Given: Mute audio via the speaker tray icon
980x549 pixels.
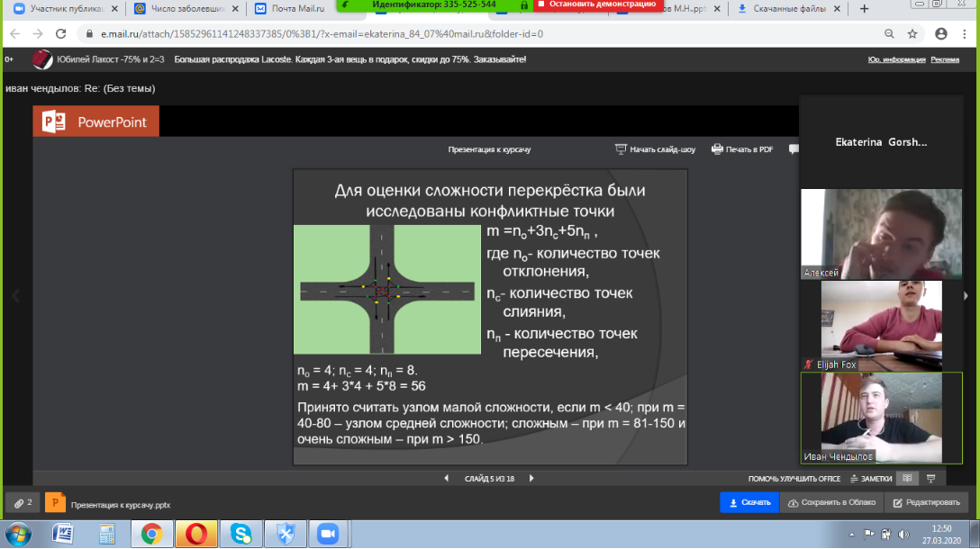Looking at the screenshot, I should tap(903, 534).
